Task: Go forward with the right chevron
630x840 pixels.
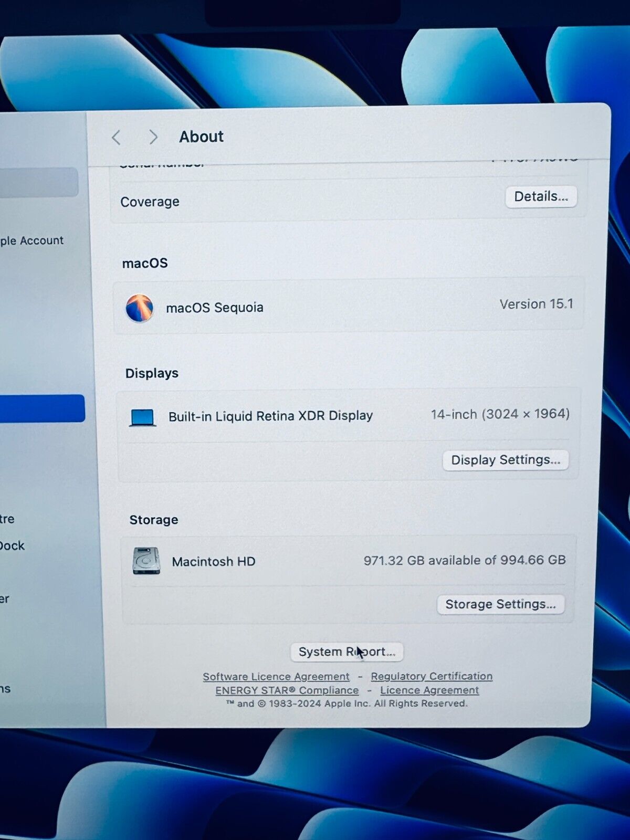Action: tap(153, 137)
